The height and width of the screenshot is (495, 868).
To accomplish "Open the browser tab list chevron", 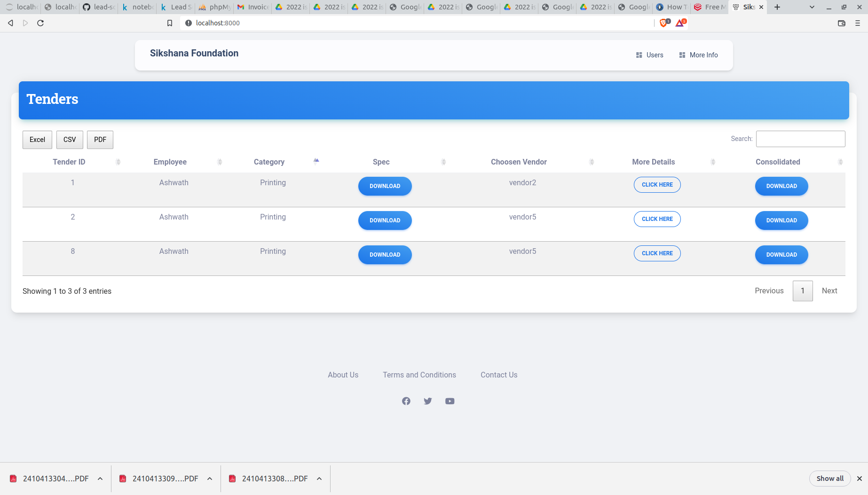I will pos(812,7).
